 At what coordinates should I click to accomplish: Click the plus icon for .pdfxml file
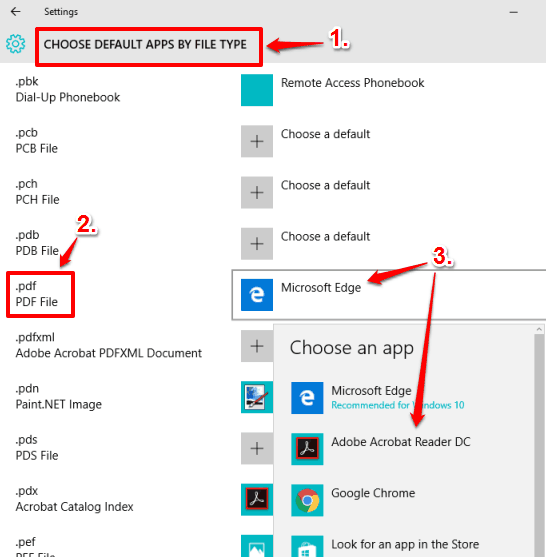(257, 346)
